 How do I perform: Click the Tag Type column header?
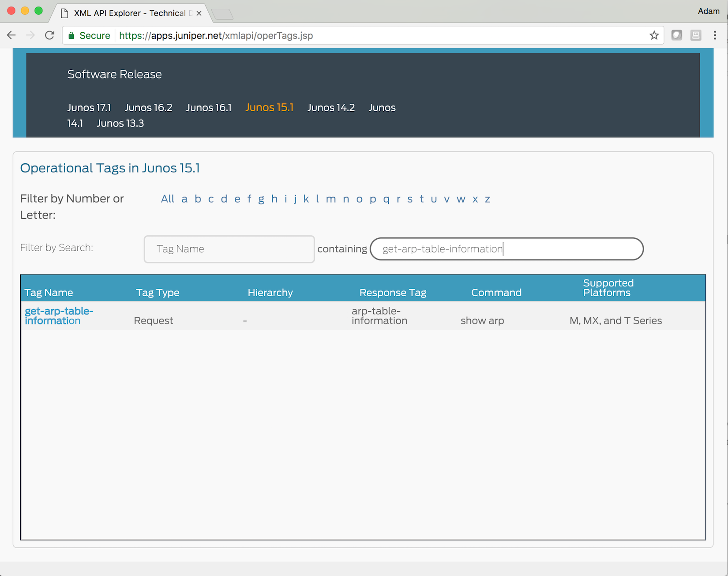click(158, 293)
